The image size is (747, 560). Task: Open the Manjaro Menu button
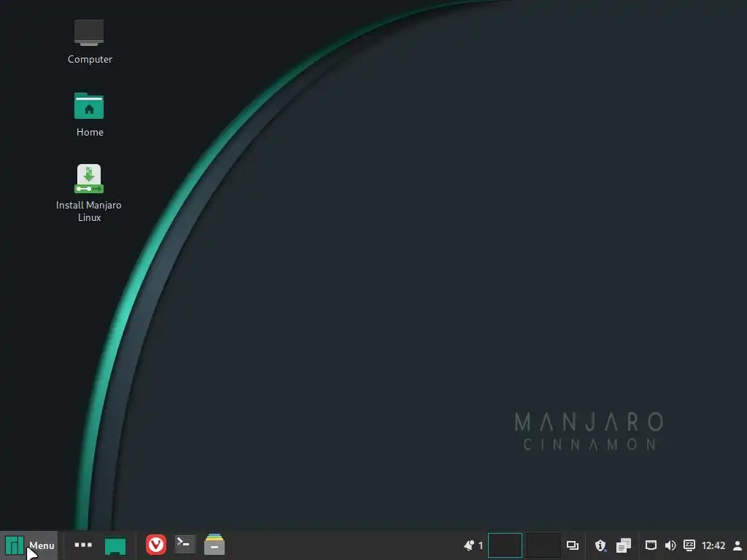[x=28, y=545]
